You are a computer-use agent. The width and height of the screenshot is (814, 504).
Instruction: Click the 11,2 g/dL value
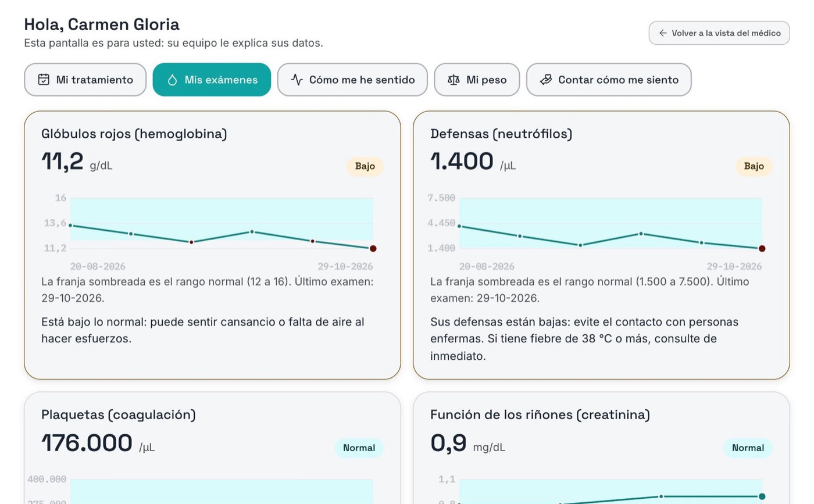[x=77, y=162]
